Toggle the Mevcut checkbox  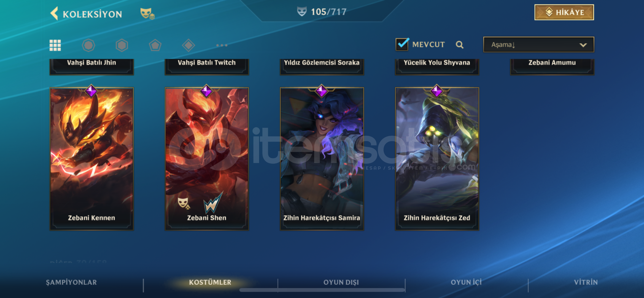(x=402, y=44)
